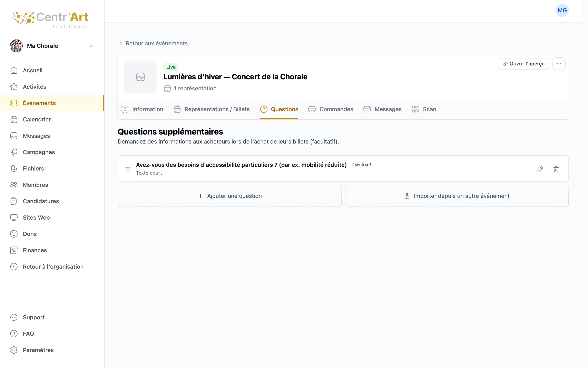Click the FAQ question mark icon

coord(14,334)
